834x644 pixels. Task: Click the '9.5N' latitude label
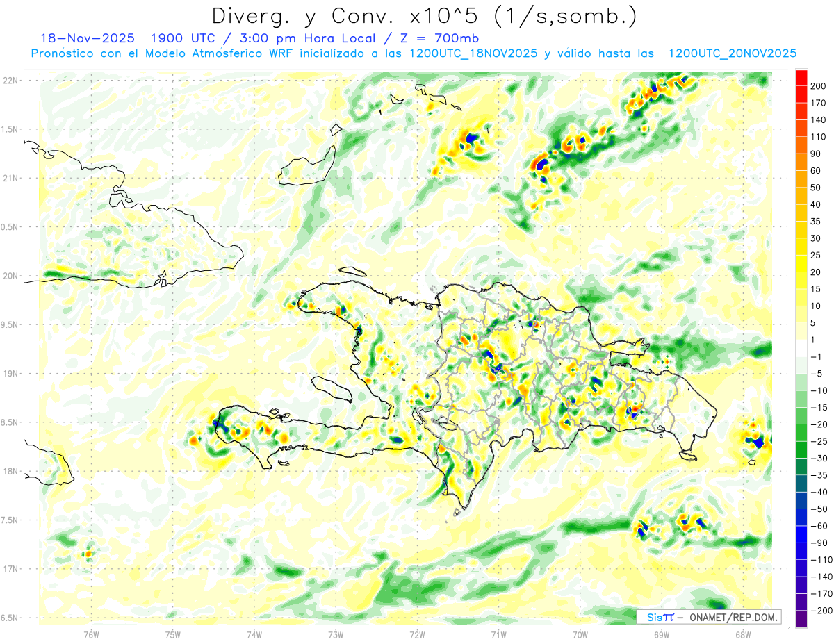point(10,324)
